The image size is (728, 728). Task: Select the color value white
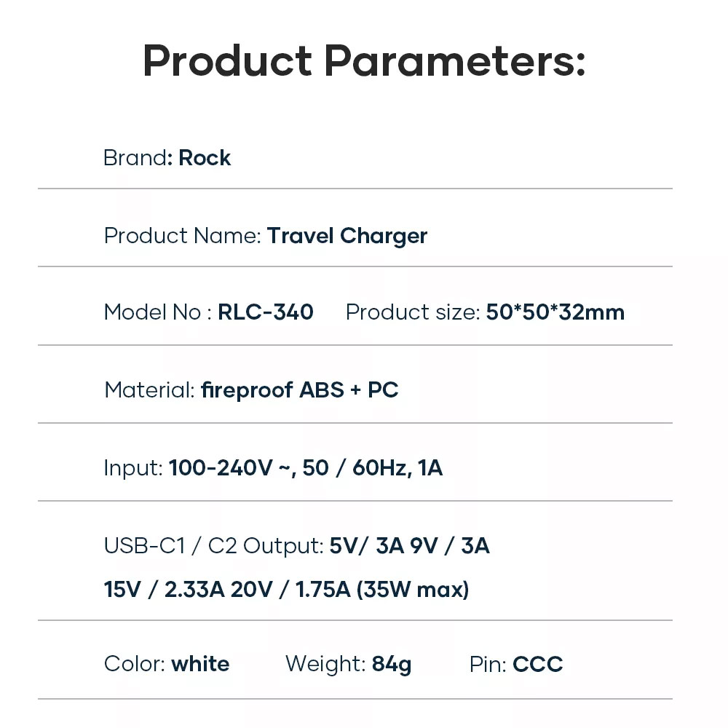200,664
